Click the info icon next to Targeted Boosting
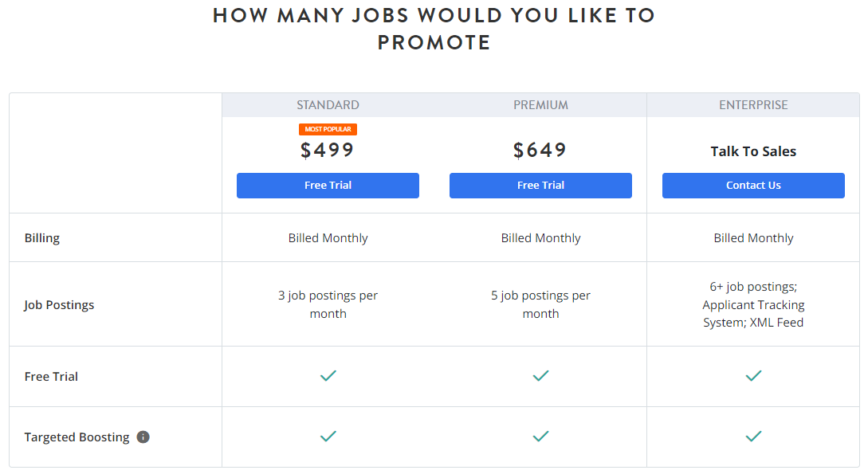 [143, 437]
